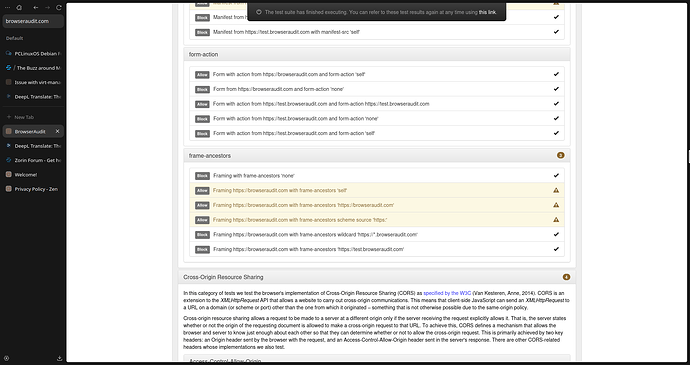Click warning icon on frame-ancestors 'self' row

[x=556, y=190]
